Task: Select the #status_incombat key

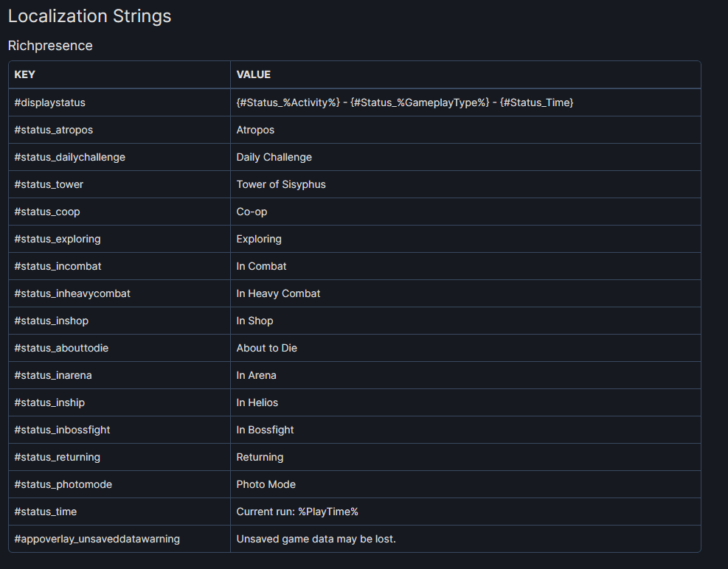Action: 58,266
